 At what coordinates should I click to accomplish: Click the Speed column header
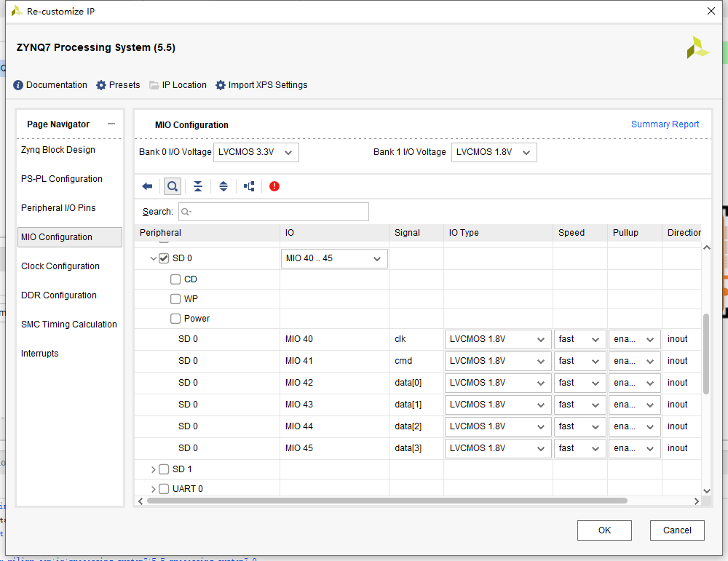580,233
